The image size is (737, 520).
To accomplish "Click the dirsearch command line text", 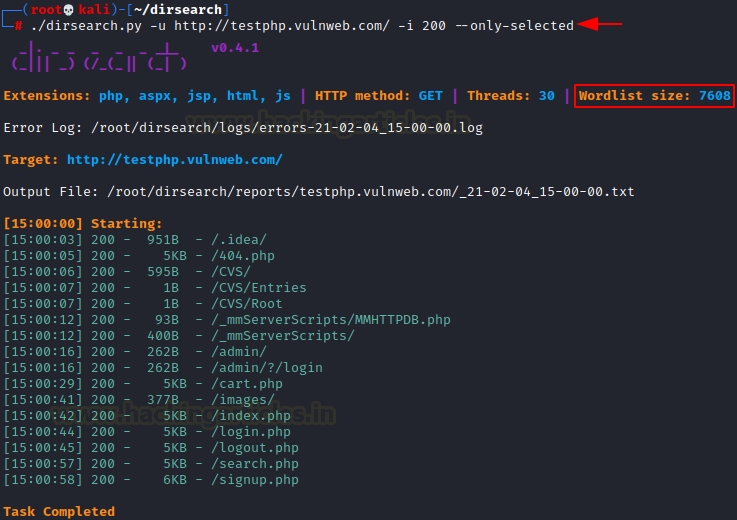I will pos(302,25).
